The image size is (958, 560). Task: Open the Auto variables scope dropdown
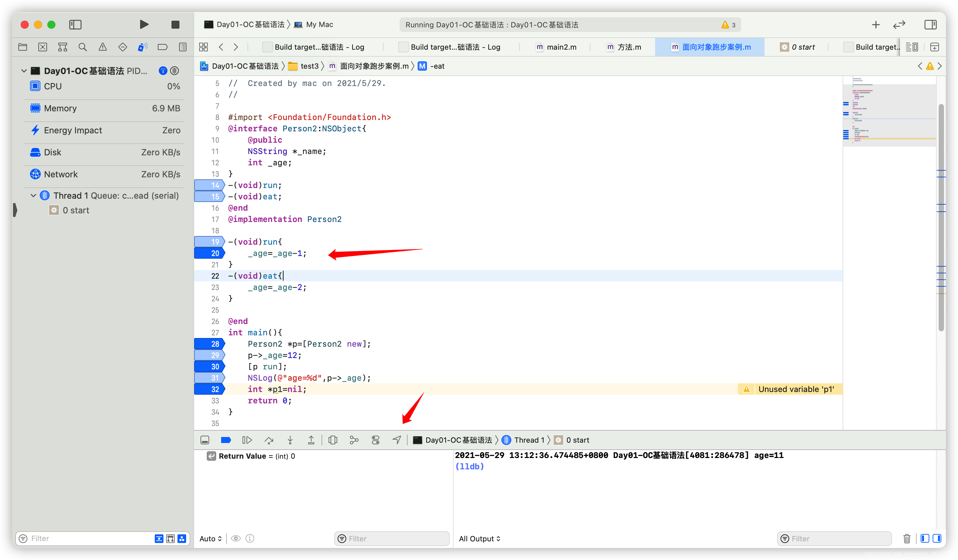(210, 538)
